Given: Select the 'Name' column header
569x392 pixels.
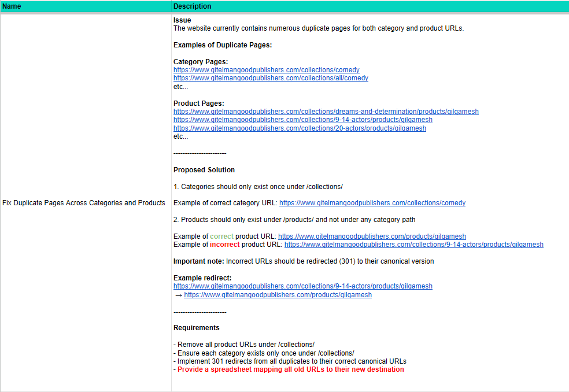Looking at the screenshot, I should click(x=86, y=6).
